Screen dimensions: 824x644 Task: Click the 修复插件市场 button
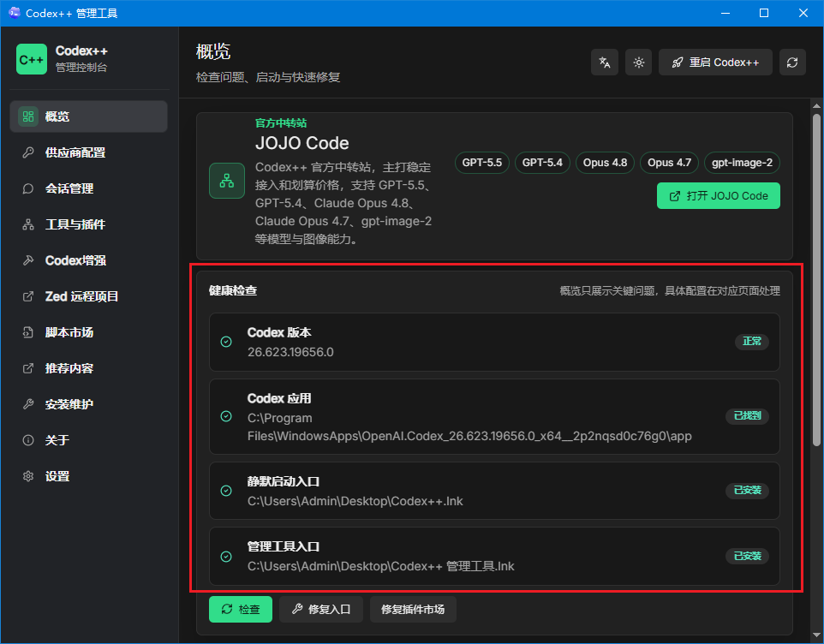tap(413, 610)
